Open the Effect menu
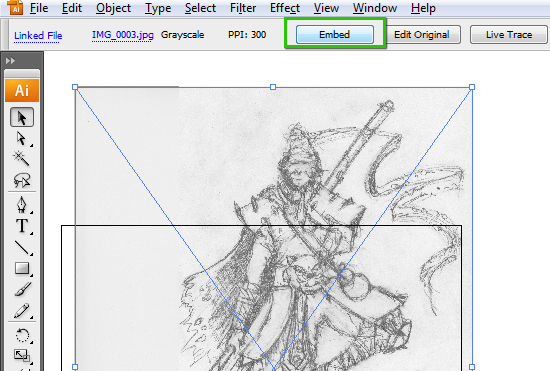The width and height of the screenshot is (550, 371). (x=285, y=8)
